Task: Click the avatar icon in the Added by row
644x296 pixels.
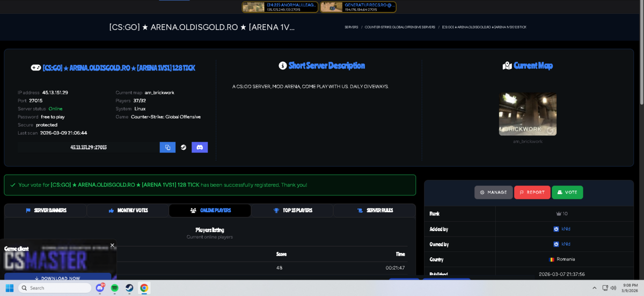Action: click(x=556, y=229)
